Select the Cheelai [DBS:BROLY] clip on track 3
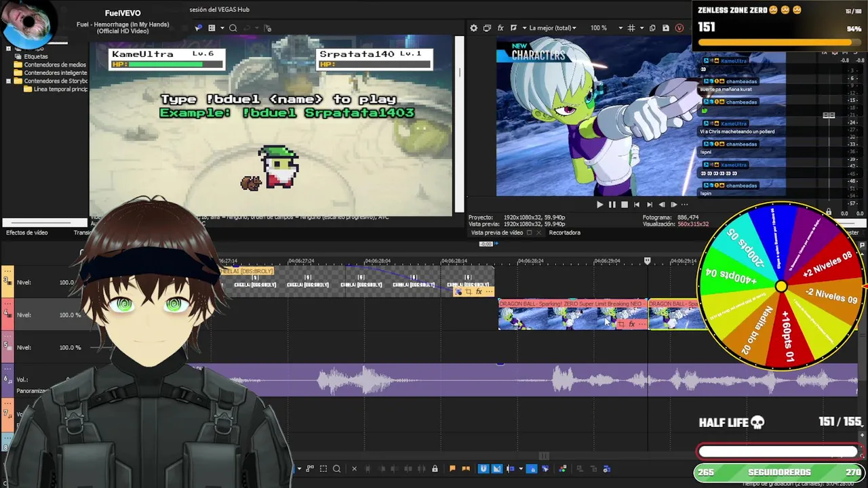Image resolution: width=868 pixels, height=488 pixels. 356,281
